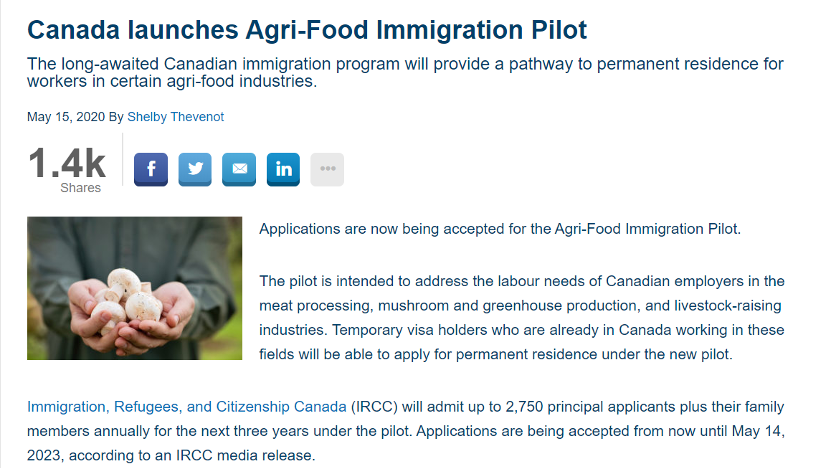Click the email share envelope icon

pos(239,169)
